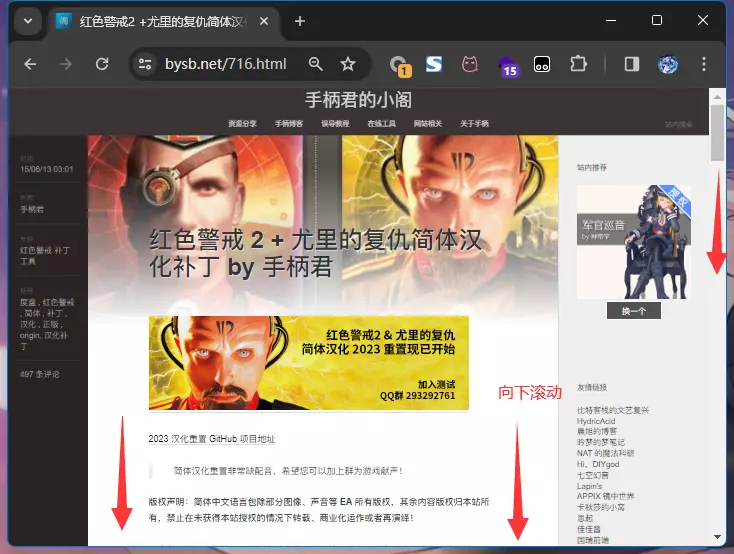Open the profile avatar menu
This screenshot has width=734, height=554.
[668, 64]
